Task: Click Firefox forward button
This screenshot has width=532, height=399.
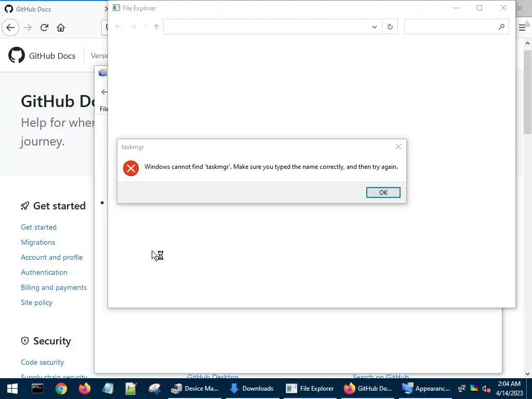Action: click(x=28, y=28)
